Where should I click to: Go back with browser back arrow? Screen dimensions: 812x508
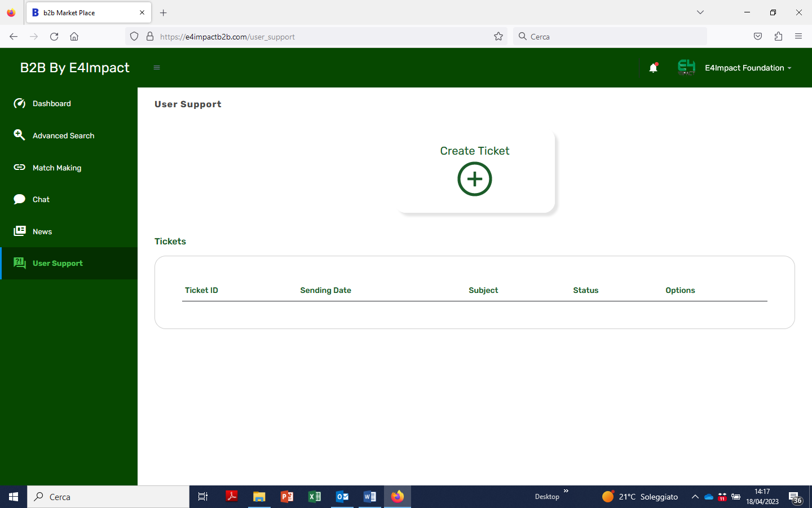(14, 37)
